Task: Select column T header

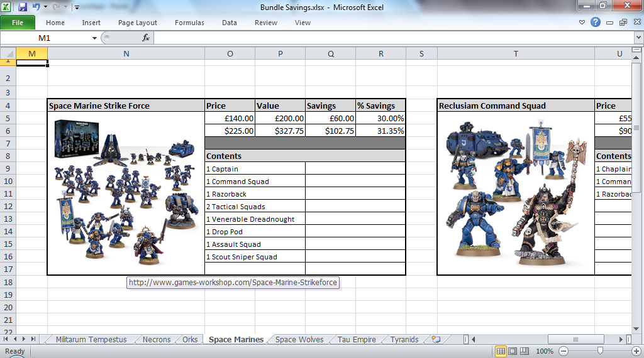Action: (516, 54)
